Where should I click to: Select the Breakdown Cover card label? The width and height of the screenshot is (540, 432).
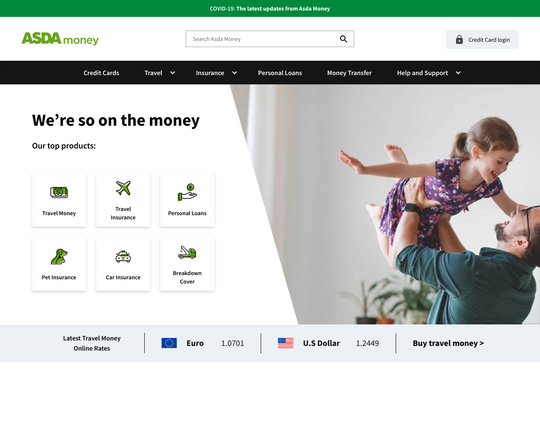click(187, 277)
